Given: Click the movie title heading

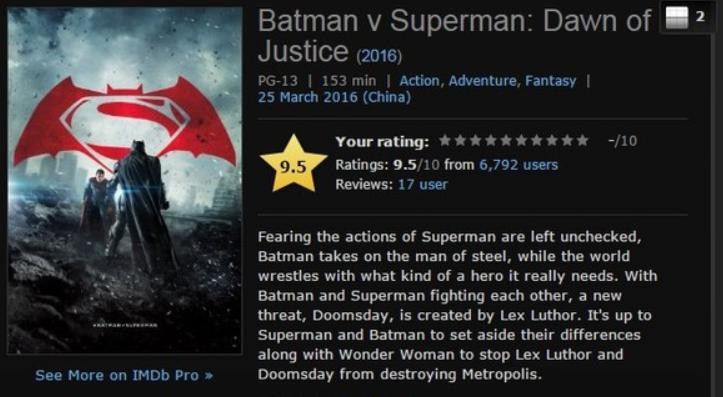Looking at the screenshot, I should [x=454, y=36].
